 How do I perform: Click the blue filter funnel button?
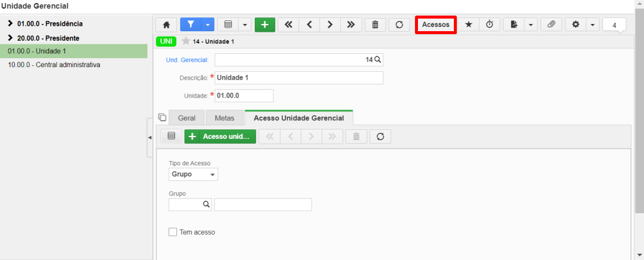coord(191,25)
